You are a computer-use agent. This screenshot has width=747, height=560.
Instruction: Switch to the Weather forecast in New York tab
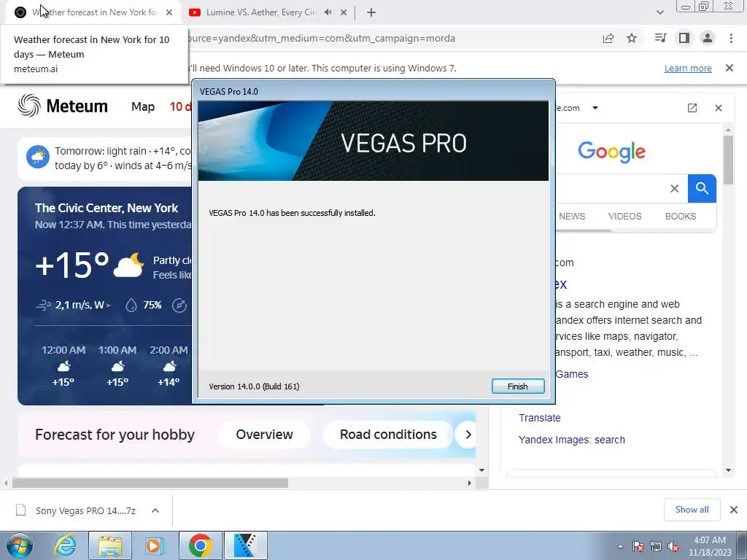(94, 12)
